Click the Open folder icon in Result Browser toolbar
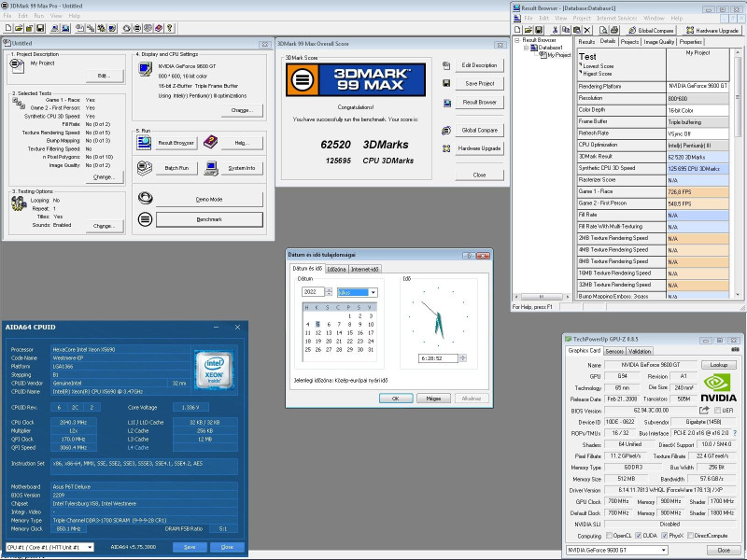 coord(529,30)
